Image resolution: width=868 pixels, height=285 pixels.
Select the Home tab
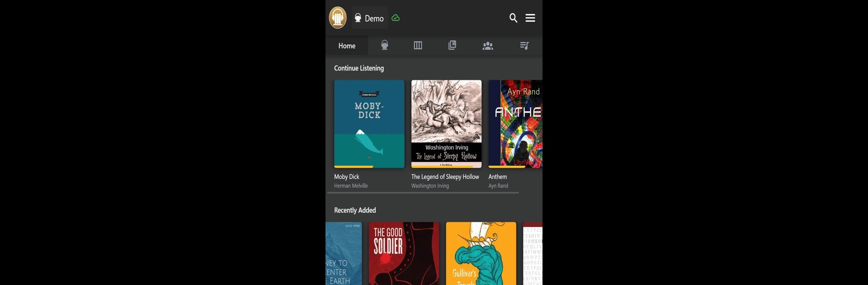(x=347, y=46)
